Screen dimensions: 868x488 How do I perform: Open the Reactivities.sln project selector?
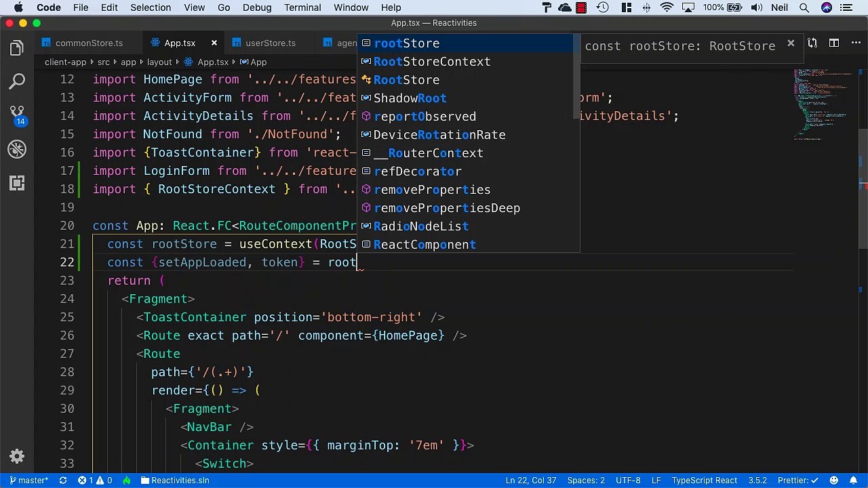pyautogui.click(x=175, y=480)
